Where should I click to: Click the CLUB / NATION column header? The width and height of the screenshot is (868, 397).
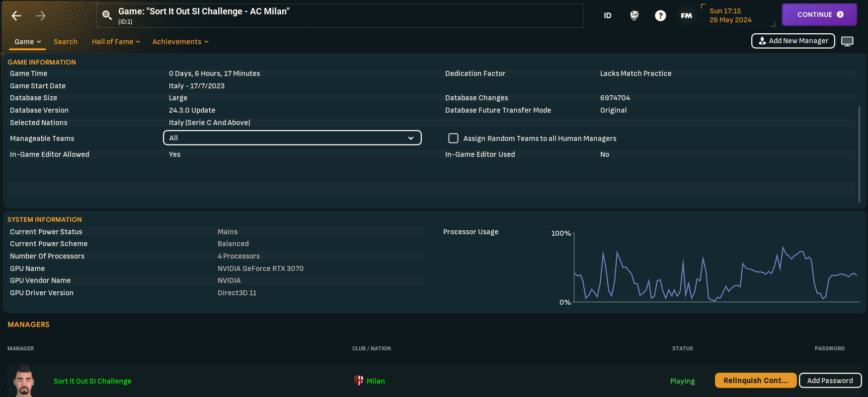372,348
